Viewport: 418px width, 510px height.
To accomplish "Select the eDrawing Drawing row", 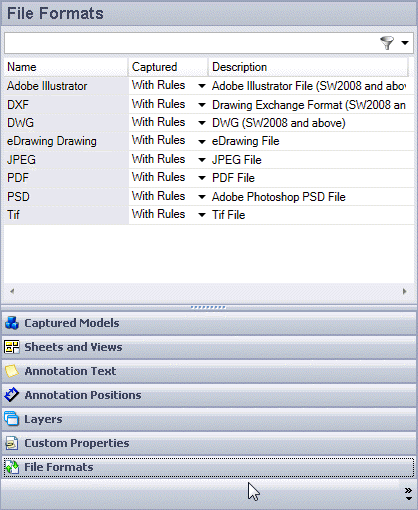I will (209, 141).
